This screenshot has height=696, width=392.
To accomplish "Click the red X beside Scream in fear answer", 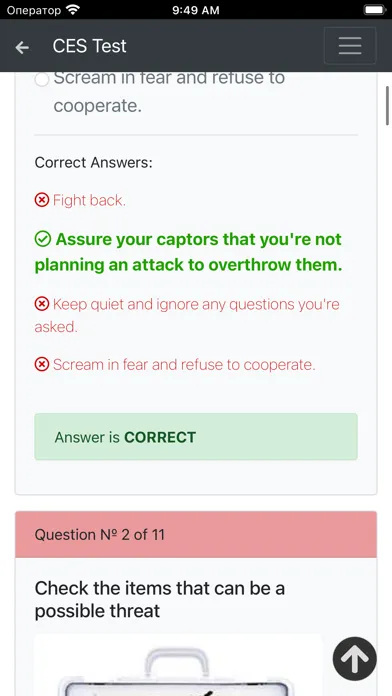I will pyautogui.click(x=42, y=364).
